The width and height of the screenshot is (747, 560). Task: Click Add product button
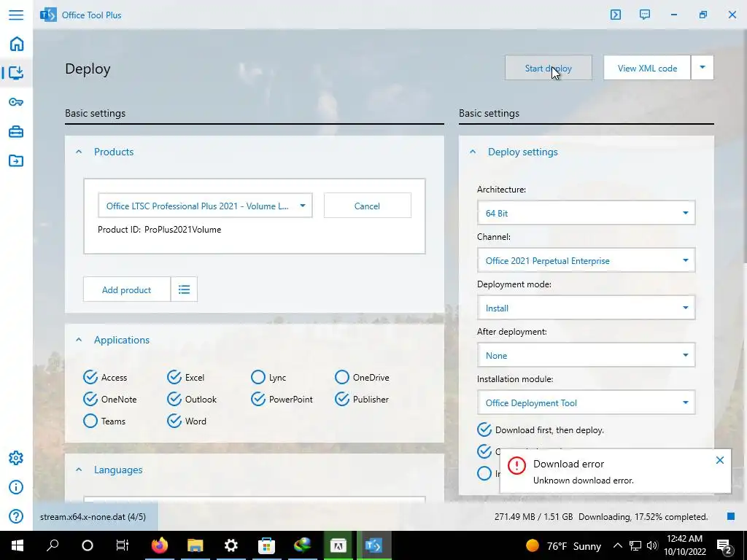click(127, 289)
